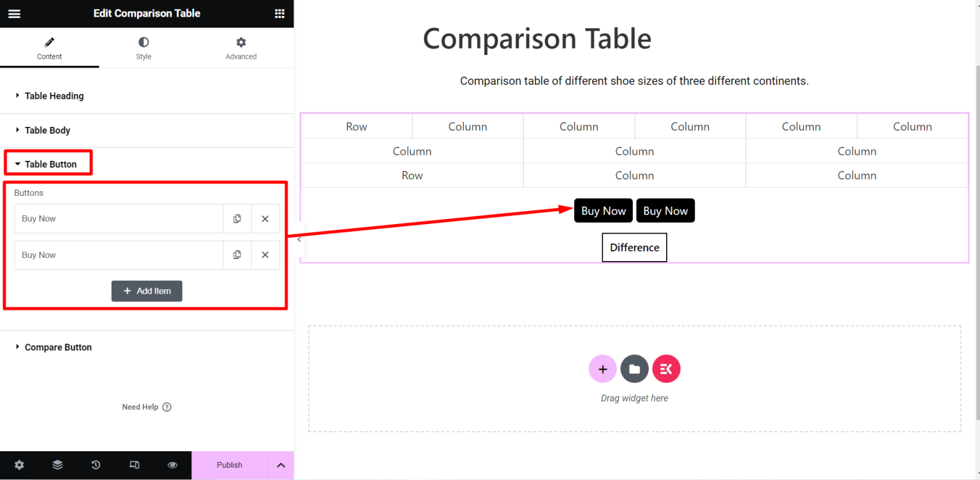This screenshot has width=980, height=480.
Task: Expand the Compare Button section
Action: (x=58, y=347)
